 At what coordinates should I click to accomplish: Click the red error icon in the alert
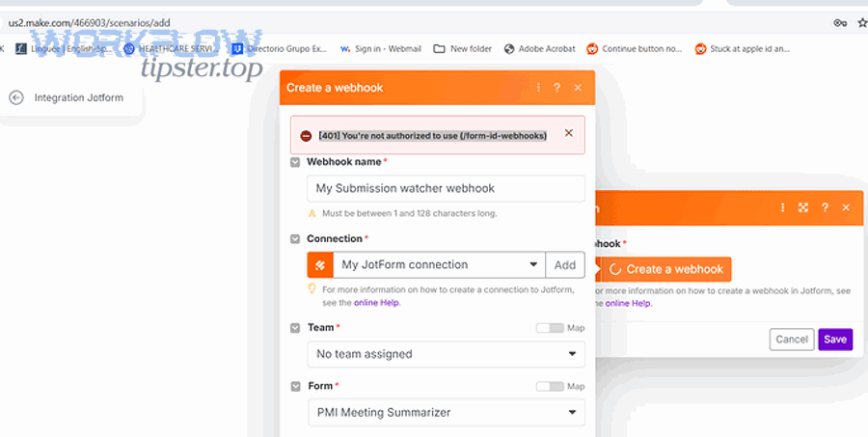[306, 136]
